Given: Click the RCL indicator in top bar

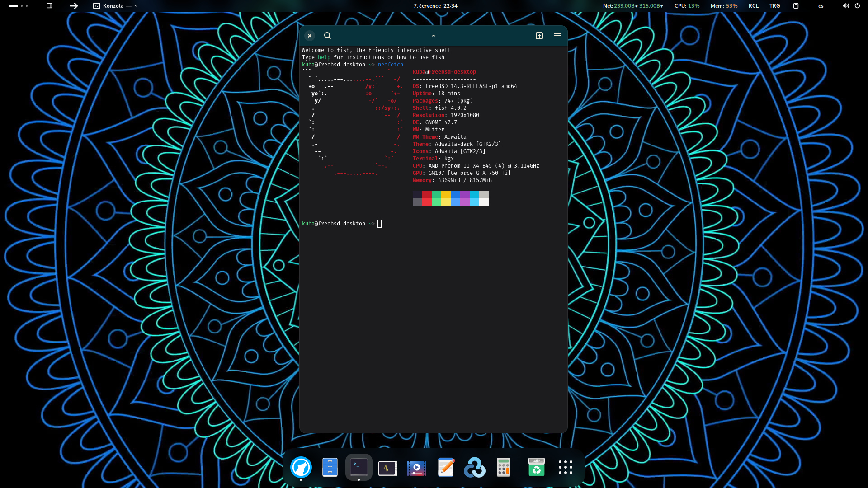Looking at the screenshot, I should [754, 6].
